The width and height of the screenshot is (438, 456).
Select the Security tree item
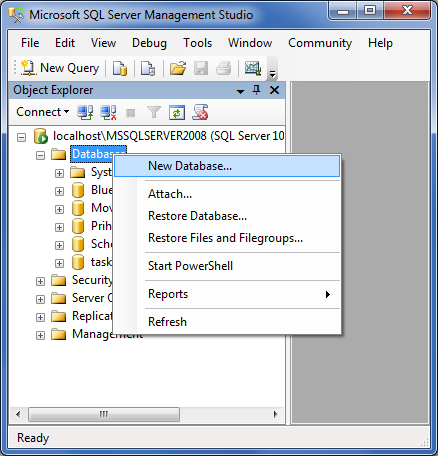point(92,280)
